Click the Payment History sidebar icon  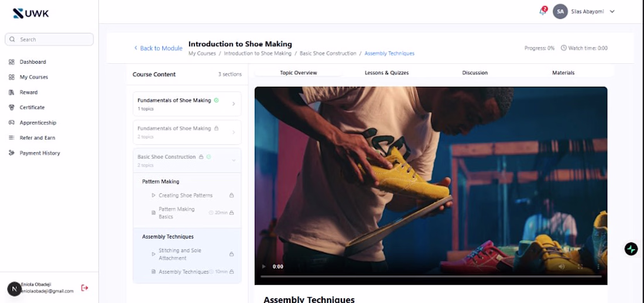[x=12, y=153]
